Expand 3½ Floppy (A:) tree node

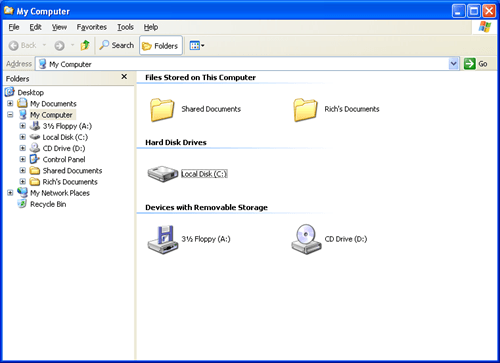click(22, 126)
